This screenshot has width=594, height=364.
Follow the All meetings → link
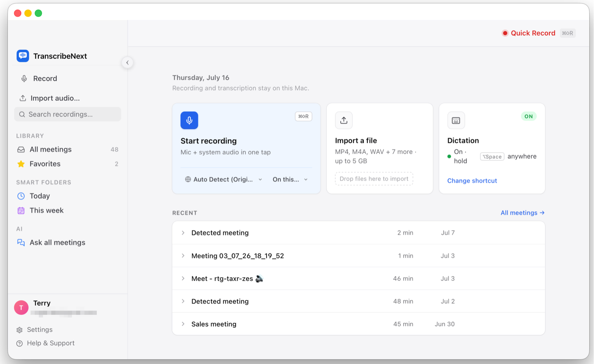tap(522, 213)
